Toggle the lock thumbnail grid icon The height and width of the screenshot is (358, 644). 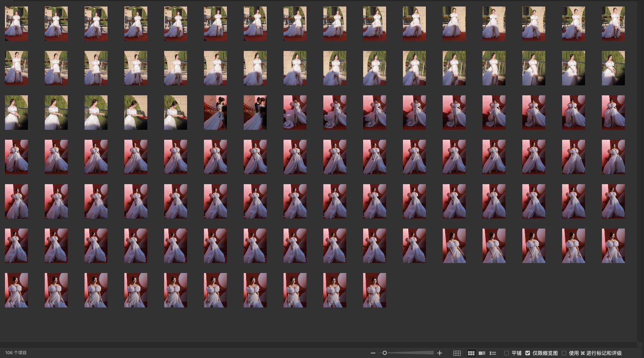457,353
